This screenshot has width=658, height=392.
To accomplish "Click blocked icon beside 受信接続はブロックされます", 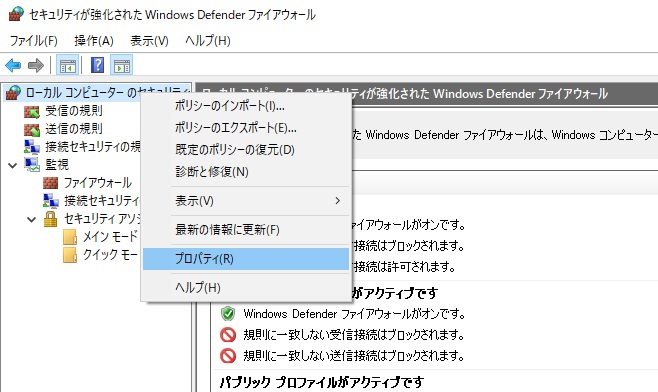I will 228,335.
